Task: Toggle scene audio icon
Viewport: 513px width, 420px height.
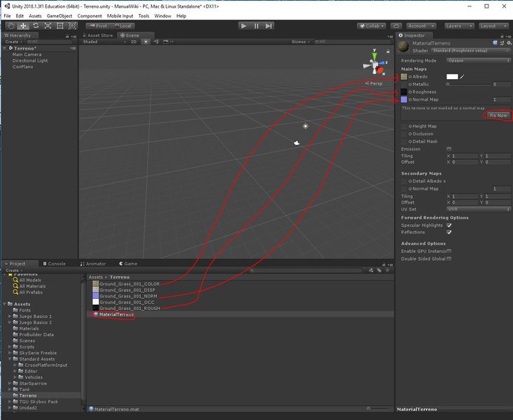Action: pos(156,41)
